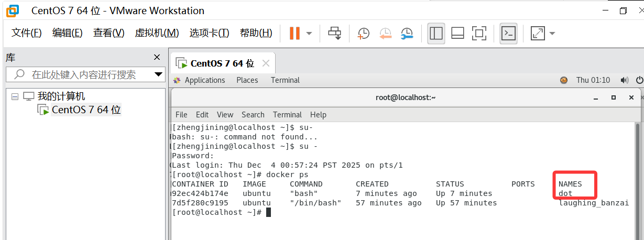Collapse the 我的计算机 tree node
644x240 pixels.
(x=15, y=96)
